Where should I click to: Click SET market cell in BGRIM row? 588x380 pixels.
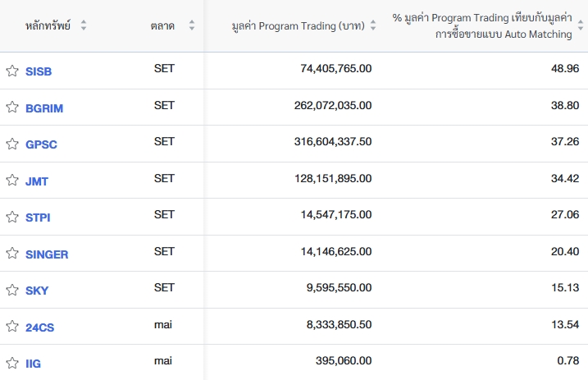click(164, 105)
